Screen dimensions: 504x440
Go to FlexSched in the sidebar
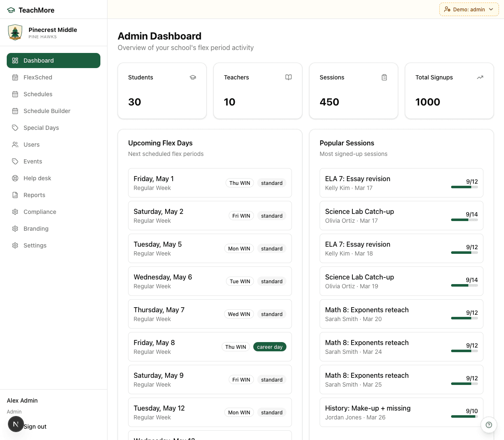[53, 77]
